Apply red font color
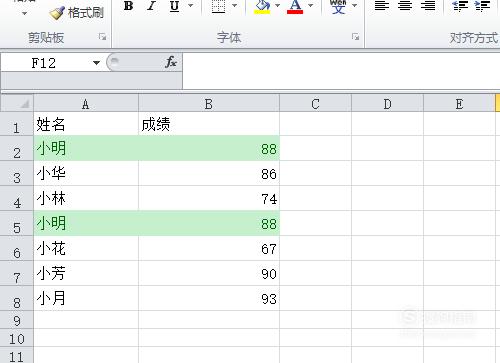 (295, 6)
